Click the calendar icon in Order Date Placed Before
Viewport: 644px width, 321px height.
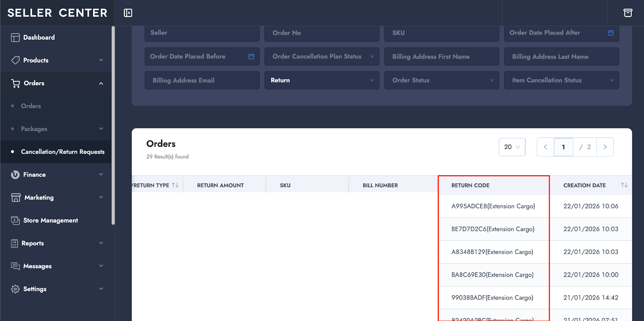tap(251, 57)
